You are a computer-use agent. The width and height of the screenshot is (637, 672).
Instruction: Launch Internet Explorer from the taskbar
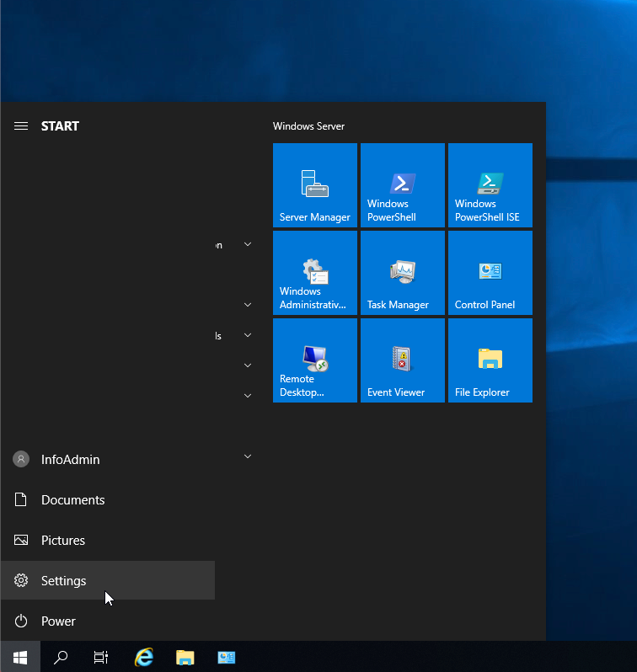(144, 657)
